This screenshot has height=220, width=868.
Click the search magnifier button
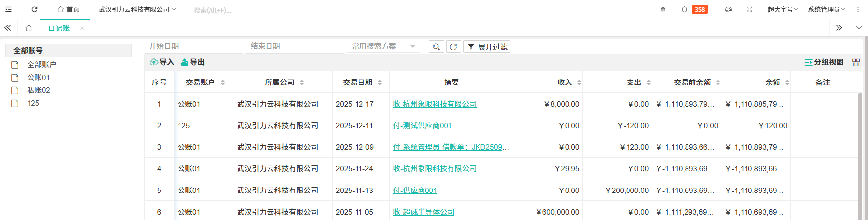[x=436, y=47]
